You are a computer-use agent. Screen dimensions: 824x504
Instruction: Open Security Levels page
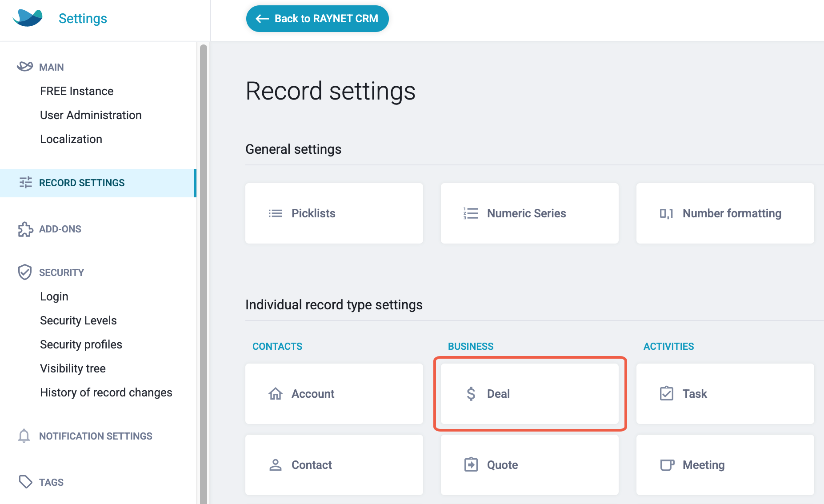point(78,320)
